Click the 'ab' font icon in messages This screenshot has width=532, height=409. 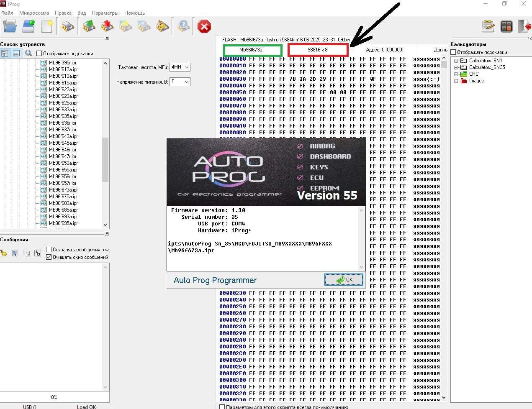click(x=38, y=253)
